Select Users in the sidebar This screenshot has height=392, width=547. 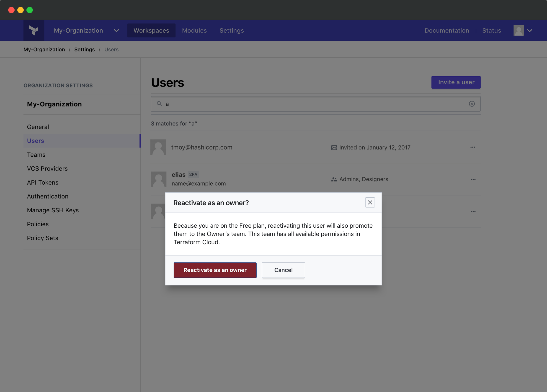point(82,141)
